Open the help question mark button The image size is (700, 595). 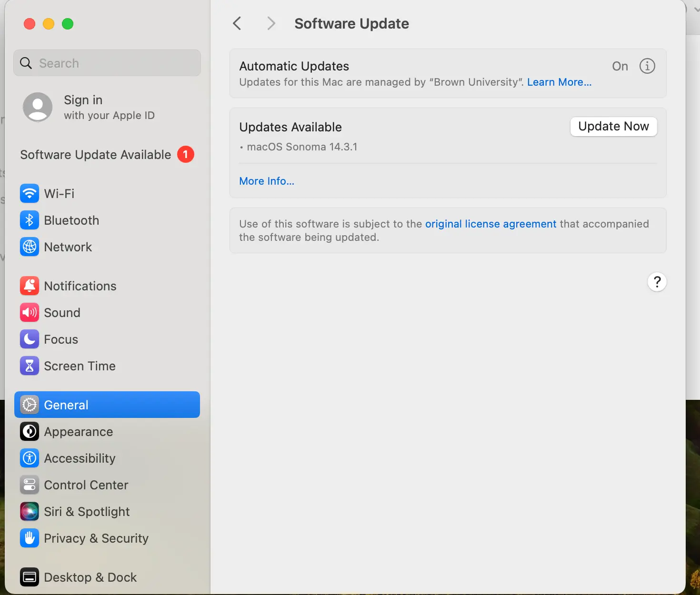(657, 282)
